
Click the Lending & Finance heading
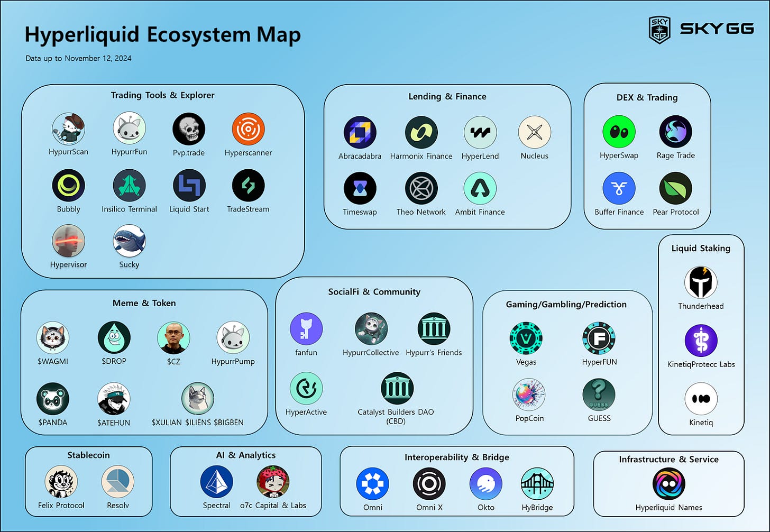(x=447, y=96)
